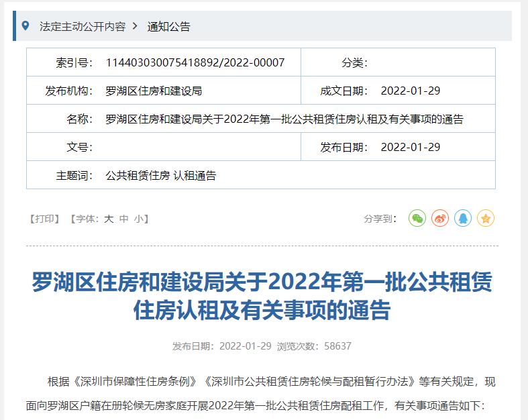Click the 发布日期 value in the table
This screenshot has height=420, width=528.
410,147
